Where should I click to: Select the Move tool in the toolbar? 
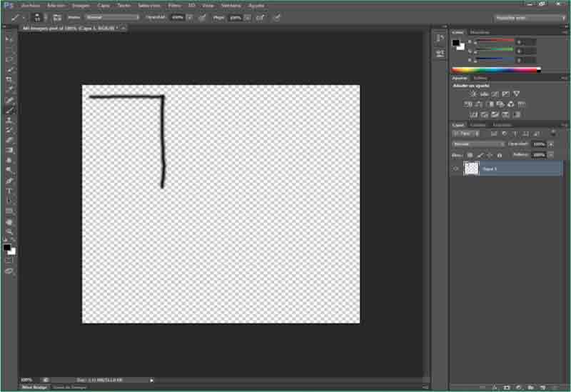pos(9,39)
